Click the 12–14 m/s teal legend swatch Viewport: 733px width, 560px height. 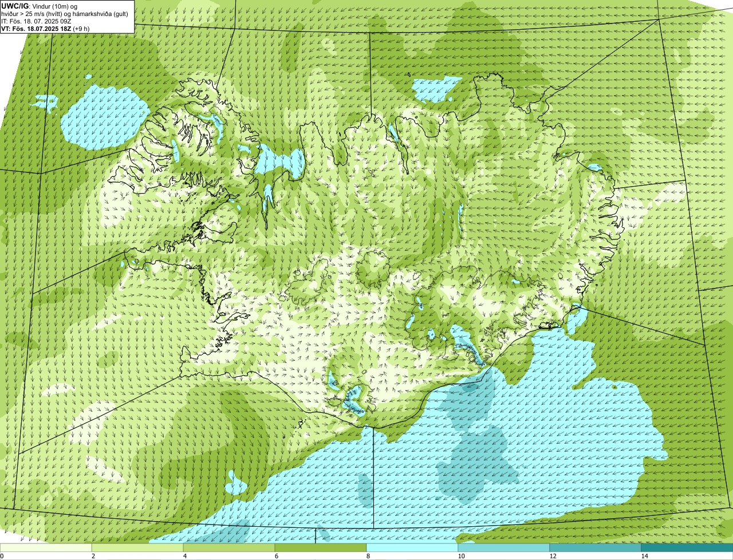pos(596,547)
